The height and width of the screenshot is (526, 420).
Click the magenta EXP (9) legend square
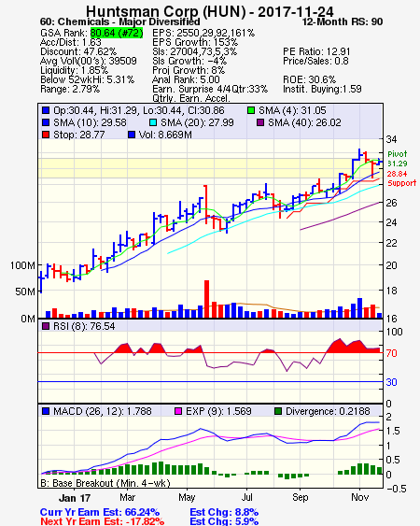tap(178, 411)
